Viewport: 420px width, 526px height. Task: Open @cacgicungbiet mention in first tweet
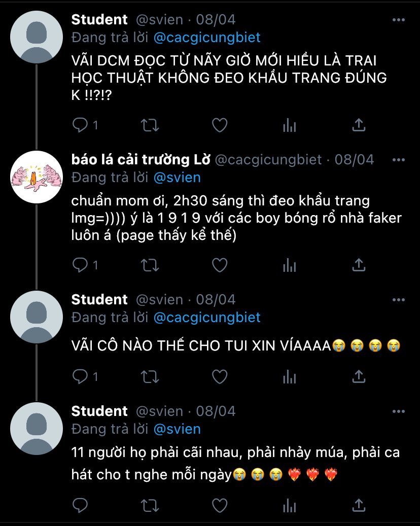click(x=207, y=37)
